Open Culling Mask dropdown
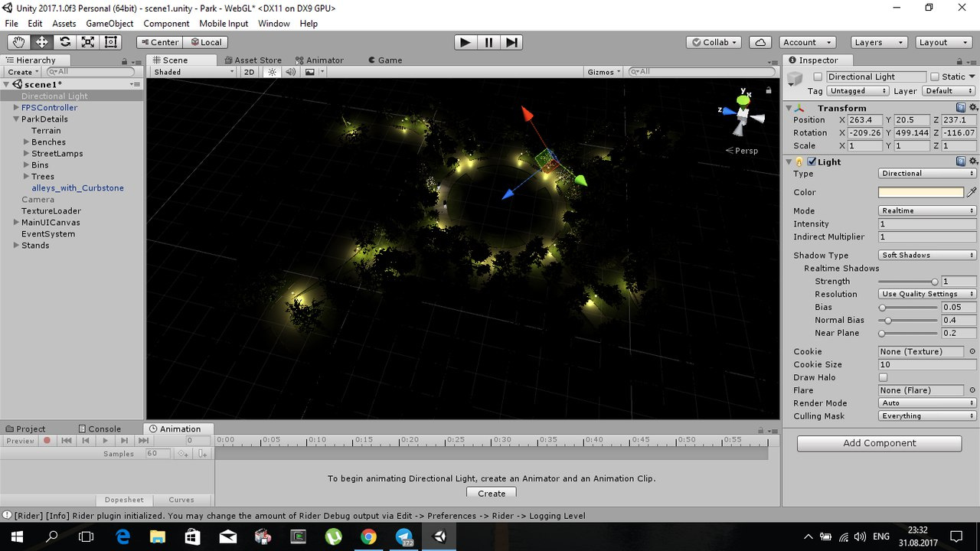Image resolution: width=980 pixels, height=551 pixels. coord(927,416)
